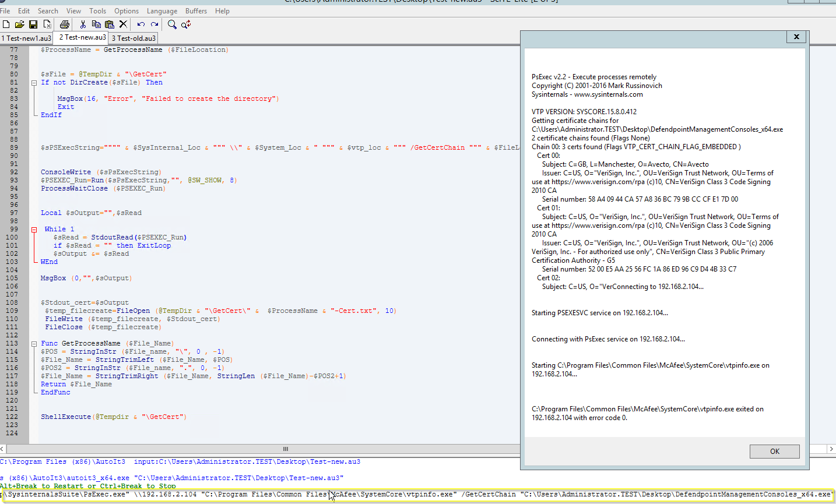Click "VTP VERSION: SYSCORE.15.8.0.412" text

point(584,112)
